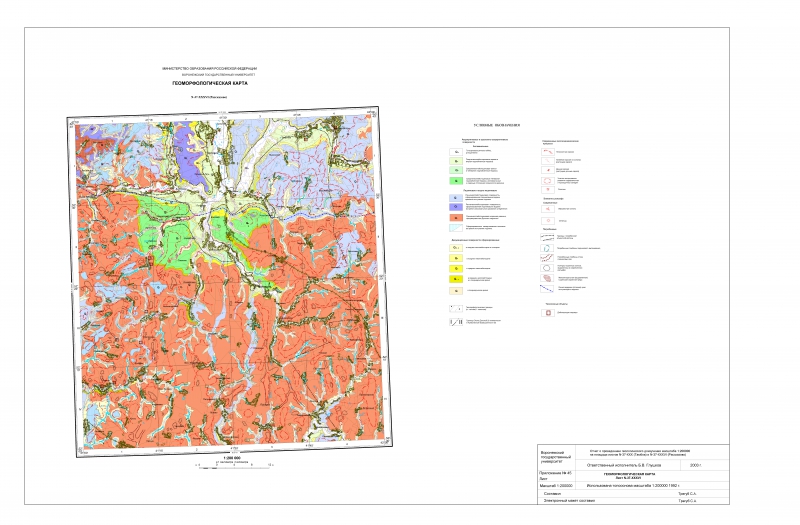Click the black oval outline legend symbol
This screenshot has height=525, width=800.
[547, 268]
